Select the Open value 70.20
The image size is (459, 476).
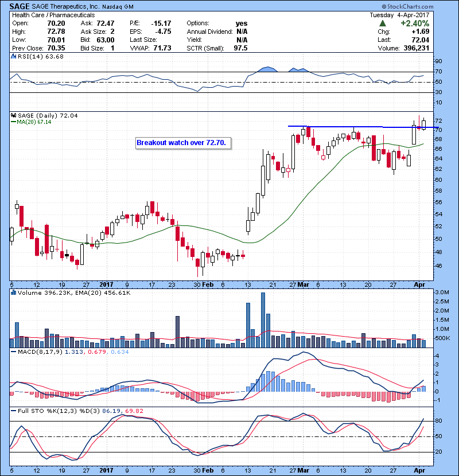click(56, 24)
